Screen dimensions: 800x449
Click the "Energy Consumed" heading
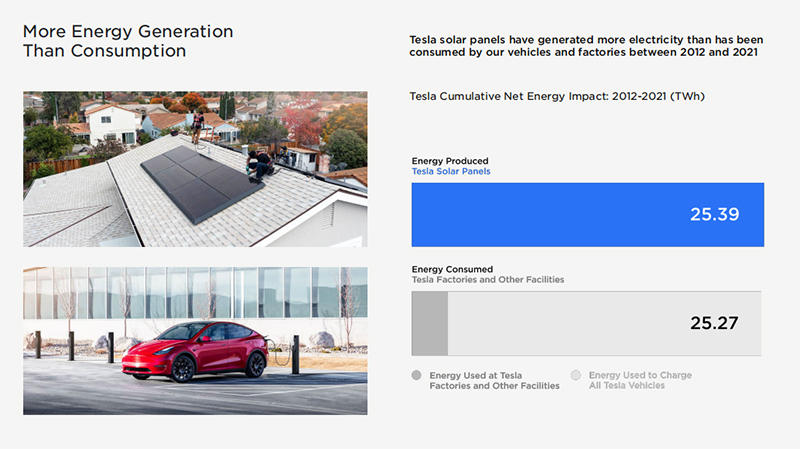[452, 269]
